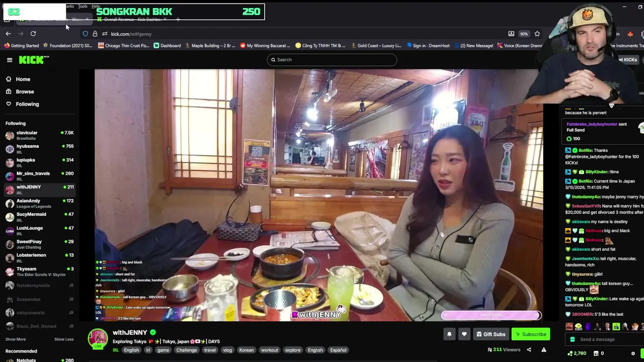Select the Español tag
The height and width of the screenshot is (362, 644).
[x=339, y=350]
